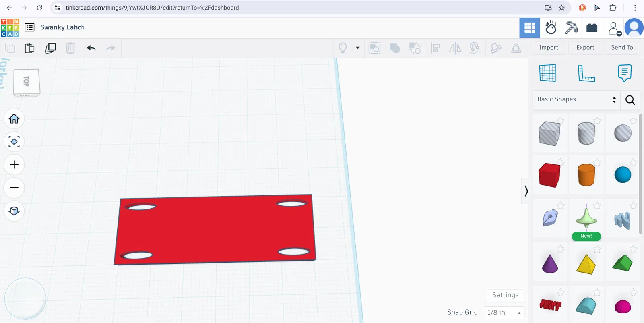Favorite the orange Cylinder with its star
This screenshot has height=323, width=644.
(x=597, y=162)
